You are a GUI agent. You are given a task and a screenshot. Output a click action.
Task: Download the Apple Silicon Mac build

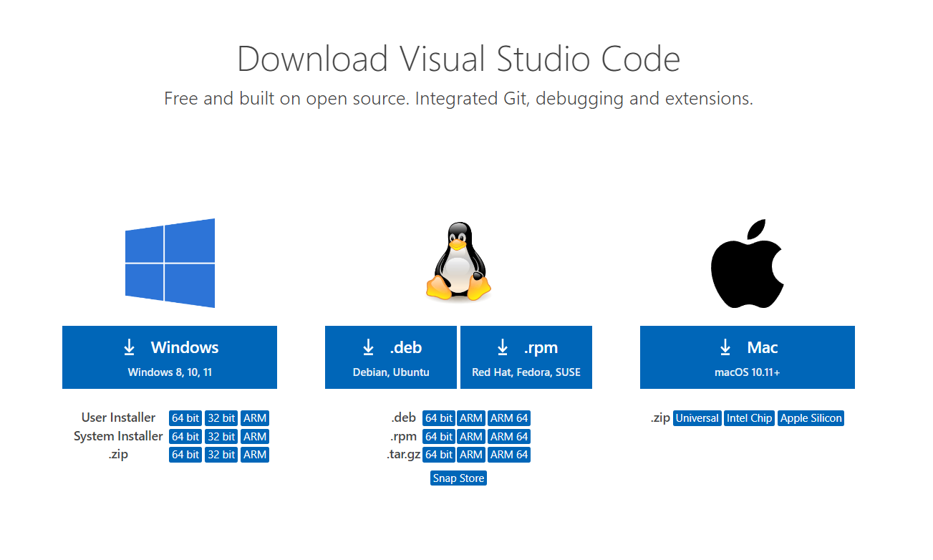tap(811, 417)
